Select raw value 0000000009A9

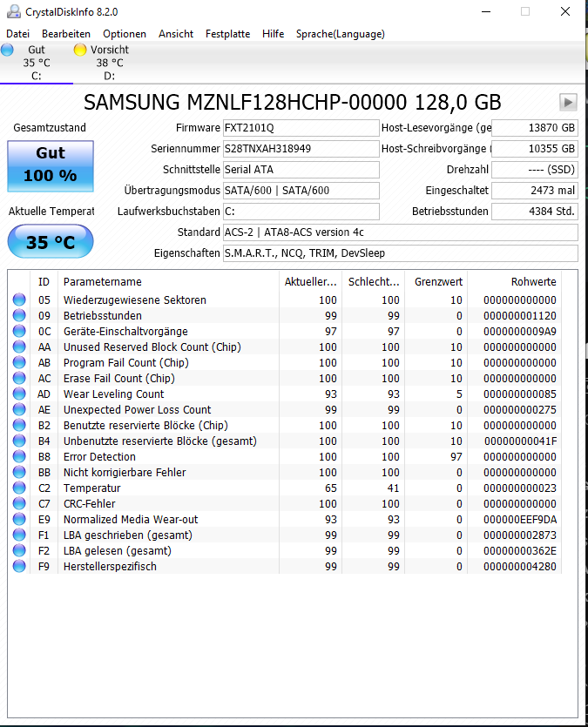click(x=520, y=332)
